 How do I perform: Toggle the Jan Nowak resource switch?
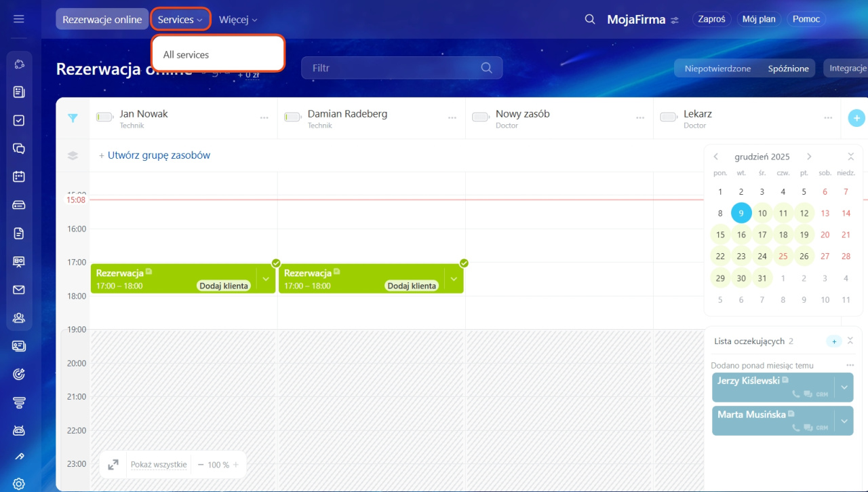point(104,117)
